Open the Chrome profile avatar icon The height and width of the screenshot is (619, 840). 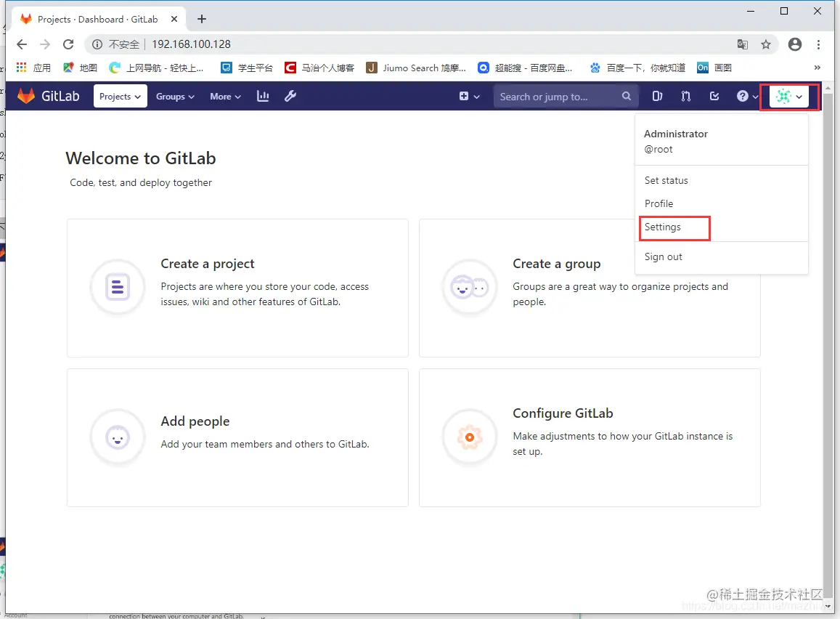coord(795,44)
